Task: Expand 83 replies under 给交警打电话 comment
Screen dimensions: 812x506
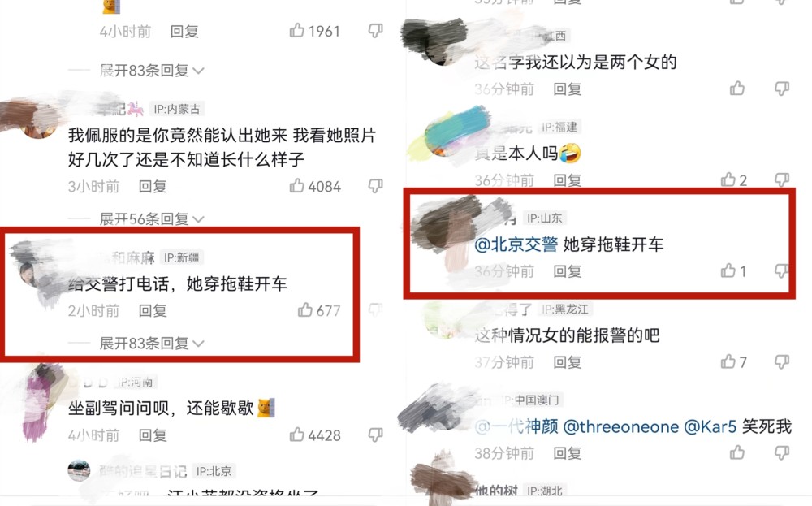Action: 152,344
